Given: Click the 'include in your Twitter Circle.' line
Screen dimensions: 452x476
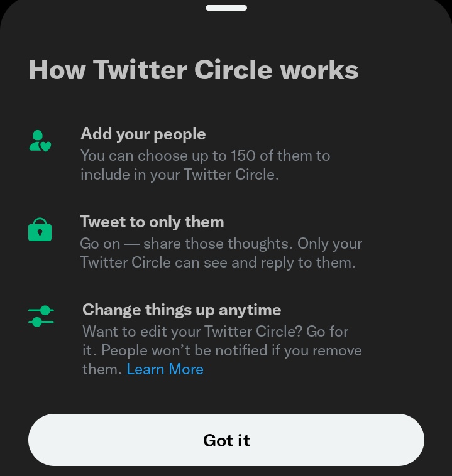Looking at the screenshot, I should tap(180, 175).
